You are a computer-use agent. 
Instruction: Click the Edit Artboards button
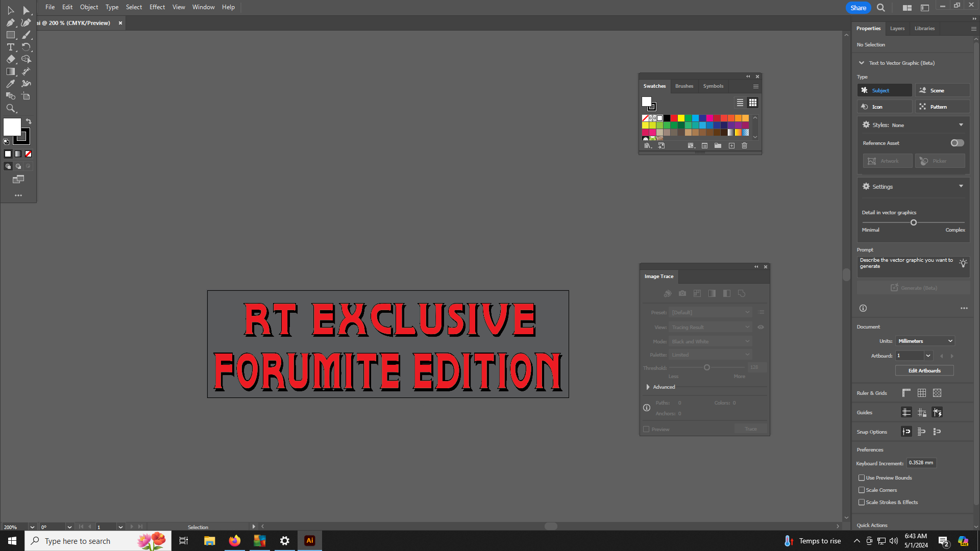(x=924, y=370)
